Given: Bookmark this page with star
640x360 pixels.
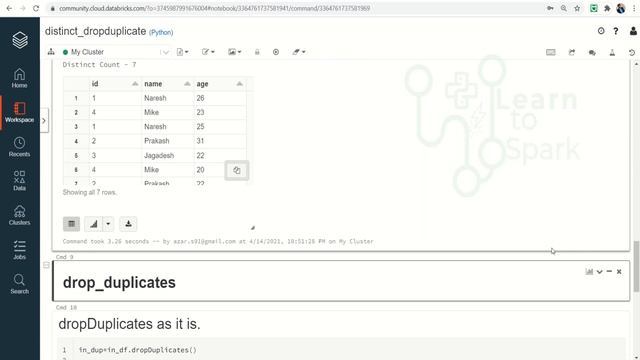Looking at the screenshot, I should (577, 8).
